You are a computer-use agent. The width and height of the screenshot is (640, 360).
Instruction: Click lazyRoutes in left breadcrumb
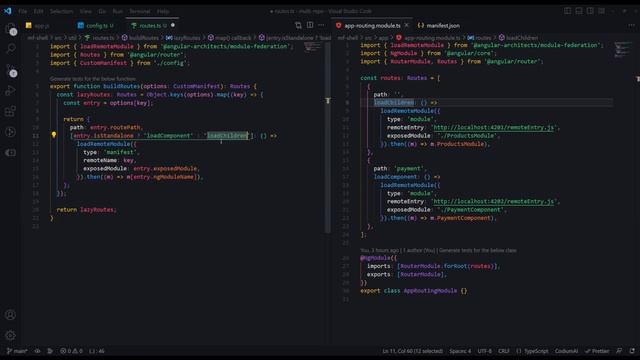pos(187,38)
